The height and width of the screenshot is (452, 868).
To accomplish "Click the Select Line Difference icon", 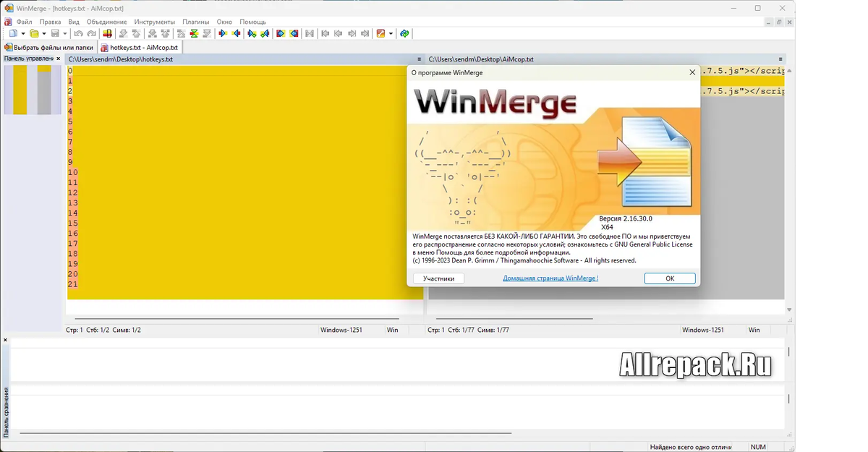I will click(107, 33).
